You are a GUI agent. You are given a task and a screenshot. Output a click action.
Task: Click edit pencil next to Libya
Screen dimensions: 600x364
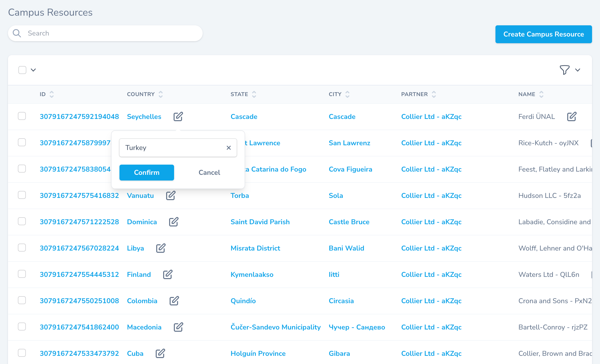pyautogui.click(x=161, y=248)
